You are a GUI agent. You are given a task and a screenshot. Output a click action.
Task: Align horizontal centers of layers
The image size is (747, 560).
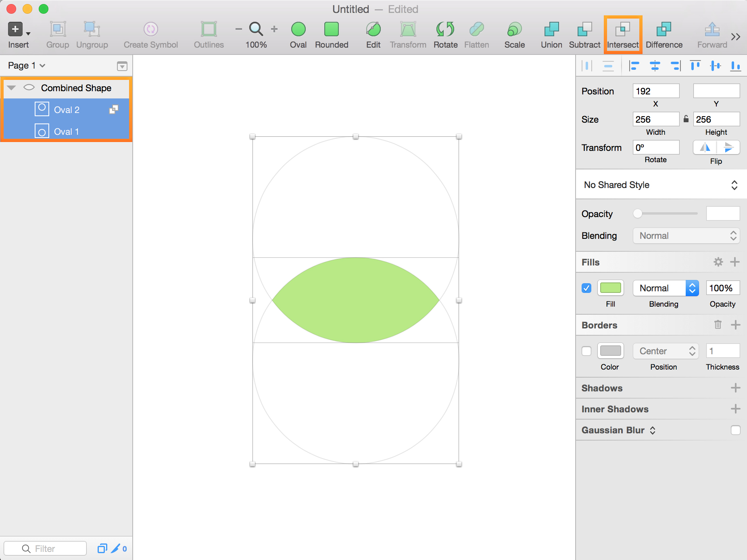pos(655,66)
